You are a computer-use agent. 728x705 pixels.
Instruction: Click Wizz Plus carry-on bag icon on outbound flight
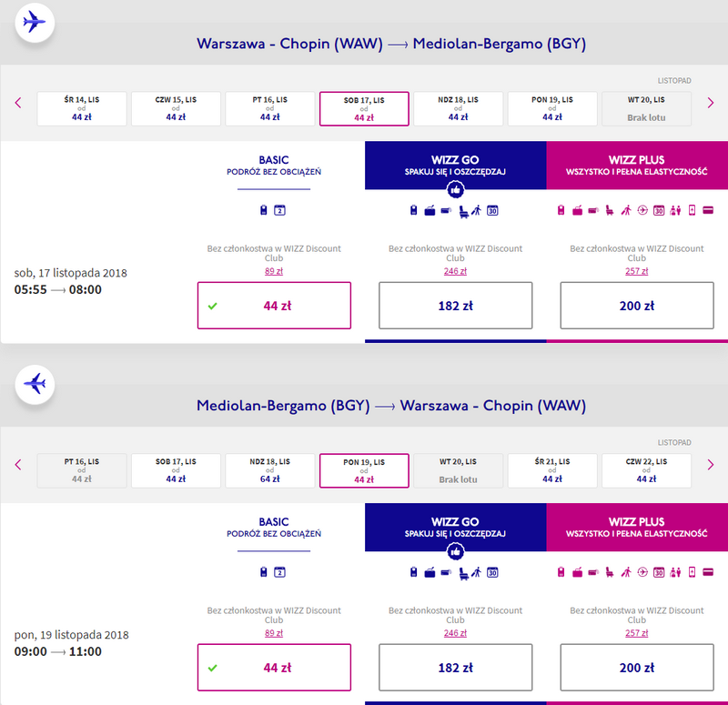[561, 210]
